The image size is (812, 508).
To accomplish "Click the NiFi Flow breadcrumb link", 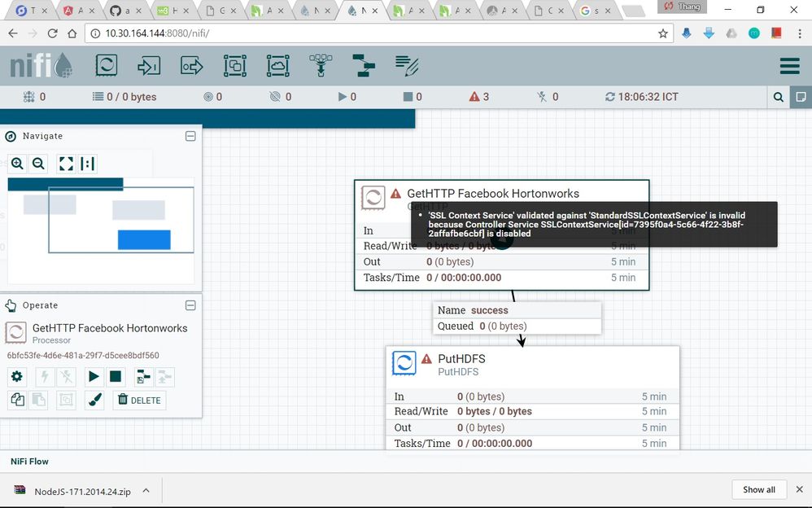I will pos(29,462).
